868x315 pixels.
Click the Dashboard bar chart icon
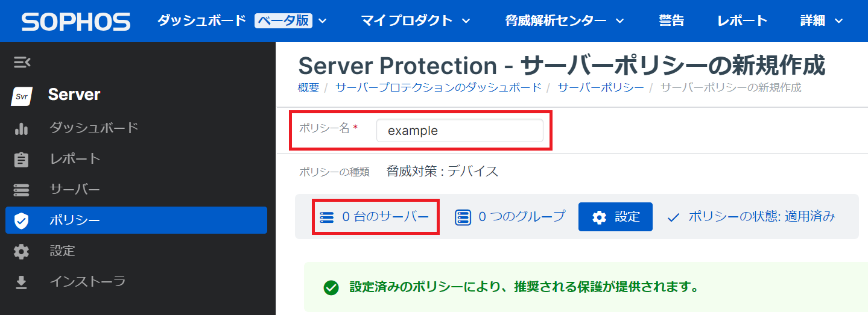22,128
